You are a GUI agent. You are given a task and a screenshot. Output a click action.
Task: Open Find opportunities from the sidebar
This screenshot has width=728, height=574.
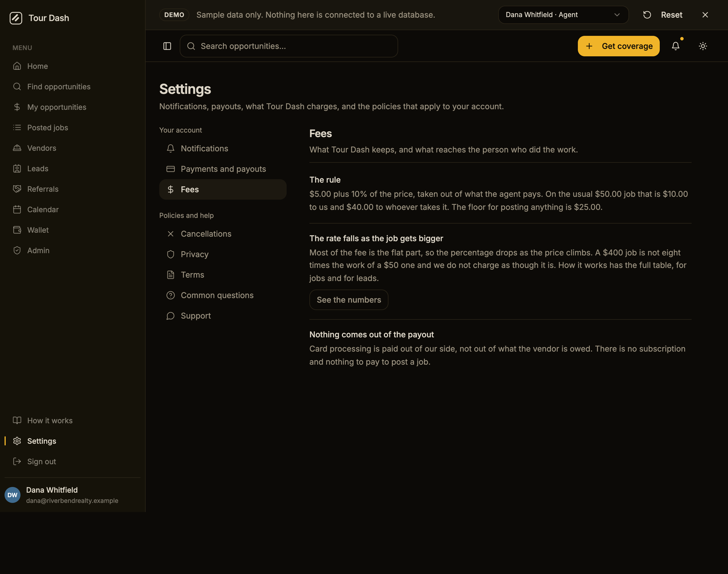point(72,87)
